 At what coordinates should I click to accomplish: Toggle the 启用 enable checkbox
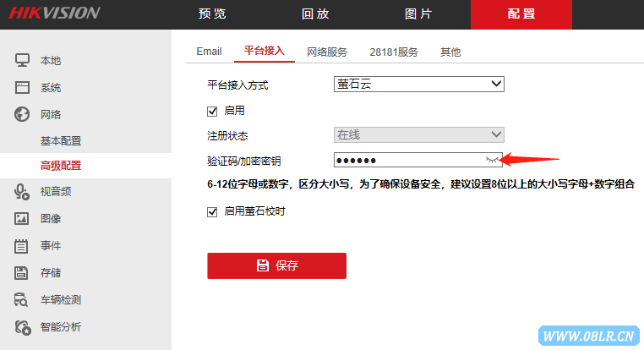[213, 111]
